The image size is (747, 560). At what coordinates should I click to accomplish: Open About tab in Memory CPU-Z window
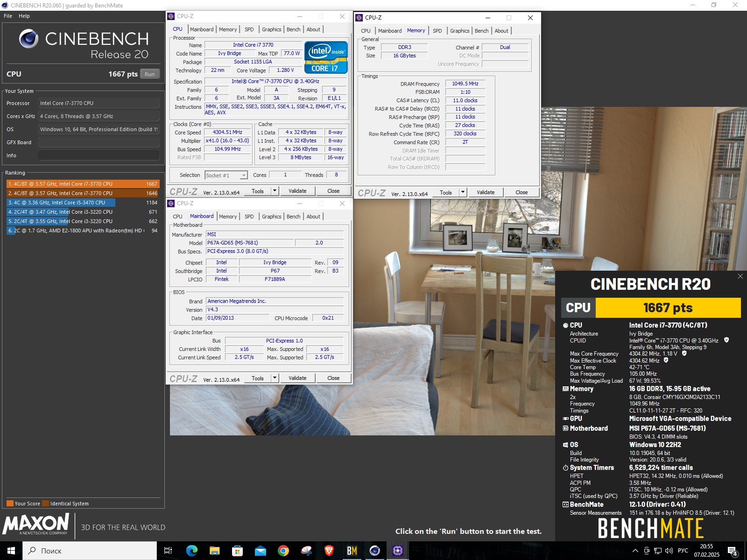coord(501,31)
